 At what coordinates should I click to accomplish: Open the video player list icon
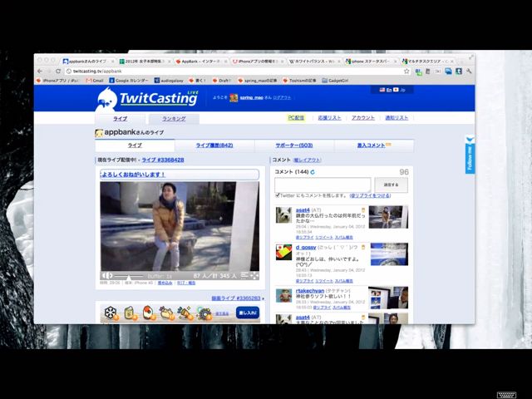pos(244,276)
